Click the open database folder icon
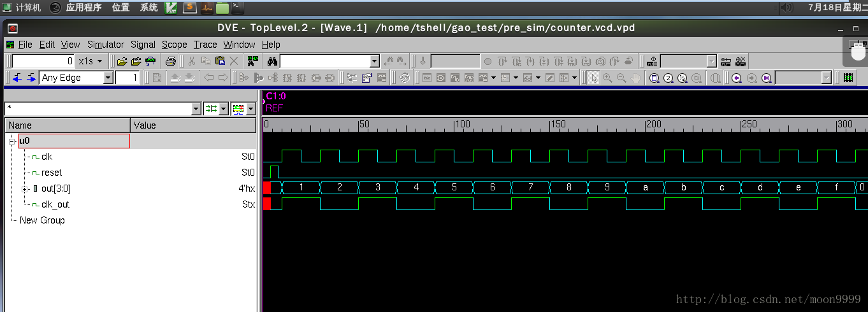Screen dimensions: 868x312 coord(122,61)
